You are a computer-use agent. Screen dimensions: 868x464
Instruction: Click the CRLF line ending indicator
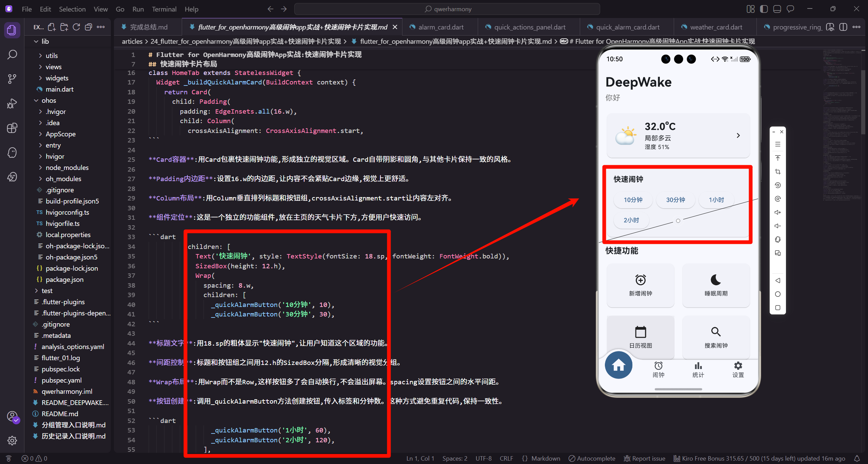coord(506,458)
